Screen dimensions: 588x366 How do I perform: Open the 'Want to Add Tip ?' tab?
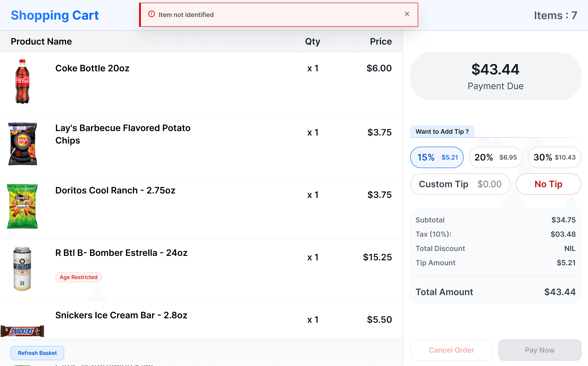click(x=442, y=132)
